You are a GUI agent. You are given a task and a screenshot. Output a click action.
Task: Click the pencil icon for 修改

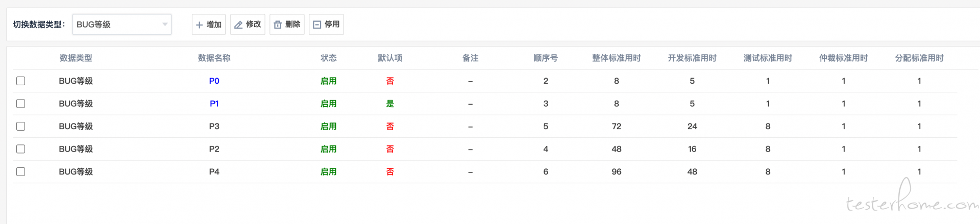238,24
